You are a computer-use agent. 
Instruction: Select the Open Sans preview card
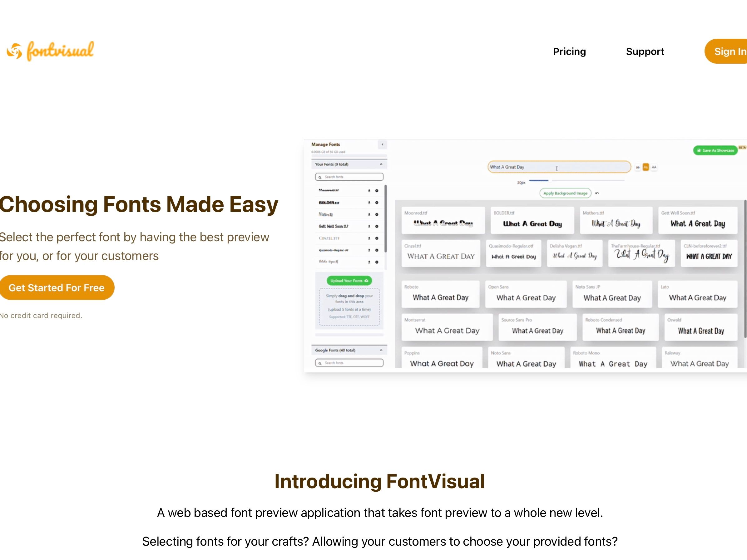526,294
